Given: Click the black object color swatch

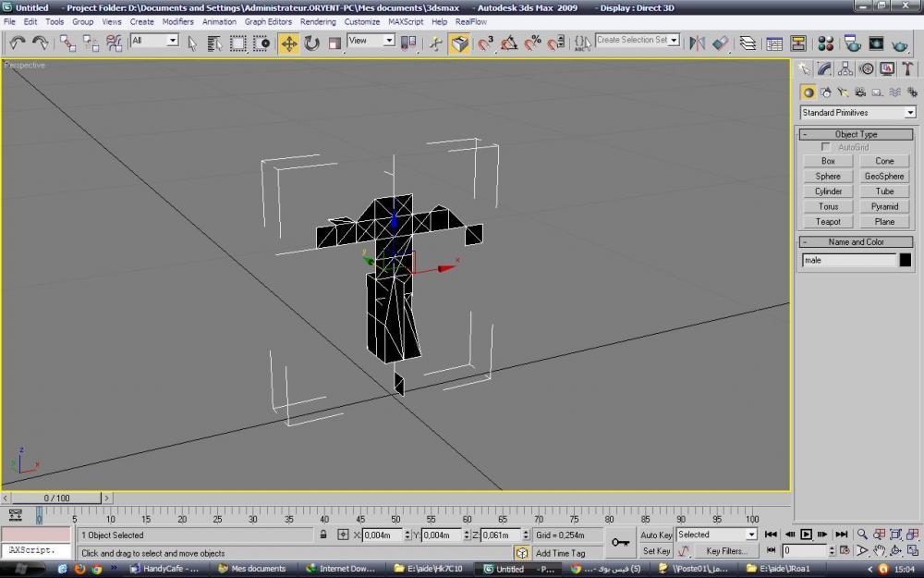Looking at the screenshot, I should point(905,261).
